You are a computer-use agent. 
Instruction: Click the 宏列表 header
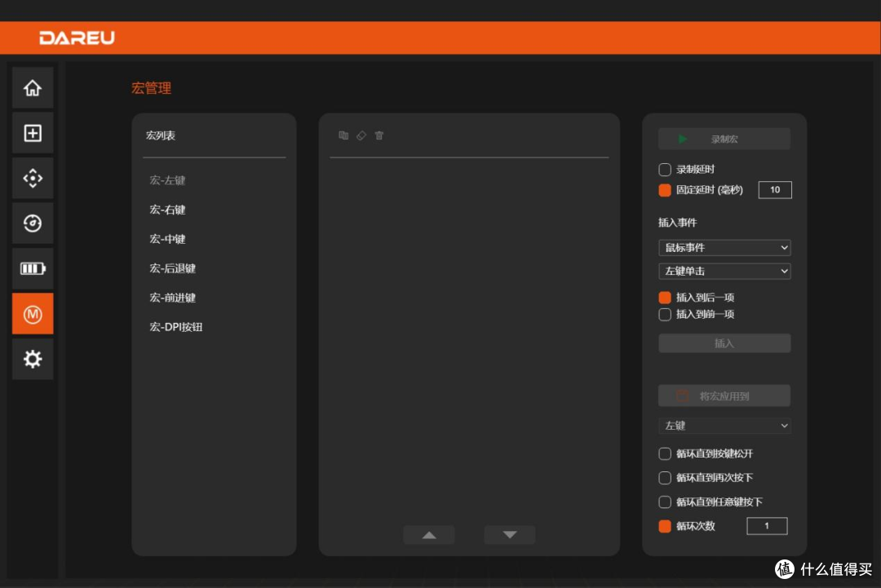pos(161,135)
